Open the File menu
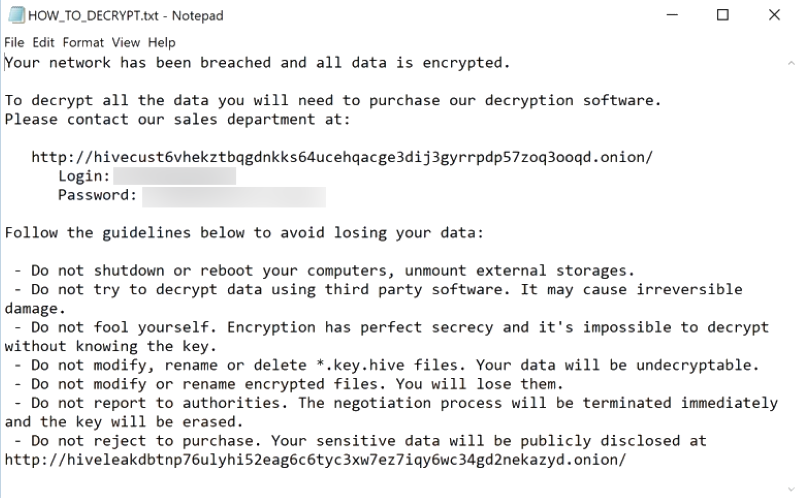 [x=14, y=42]
